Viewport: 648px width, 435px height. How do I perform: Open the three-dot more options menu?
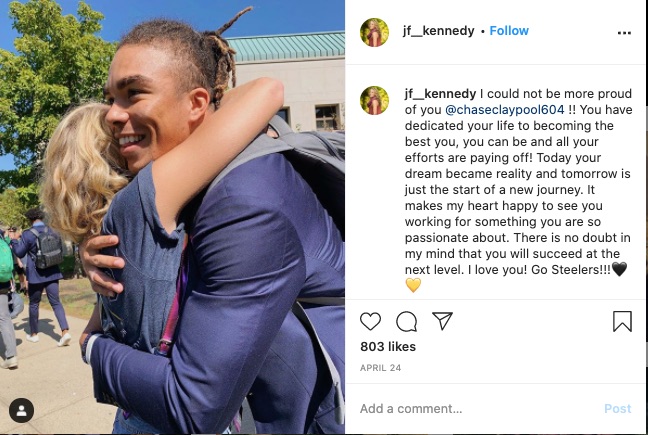point(624,33)
